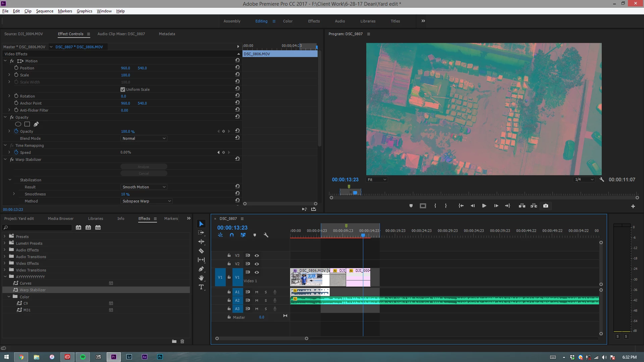
Task: Select the Warp Stabilizer effect preset
Action: 33,290
